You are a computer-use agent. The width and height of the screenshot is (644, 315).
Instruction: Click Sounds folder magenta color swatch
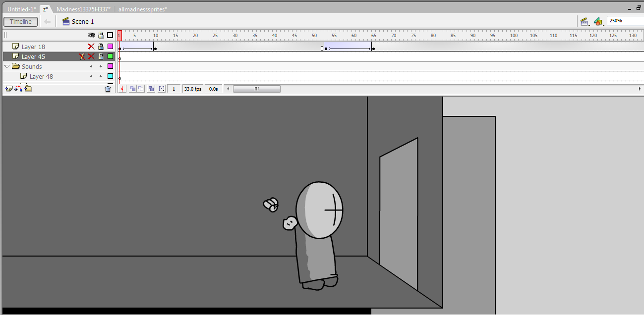[110, 66]
